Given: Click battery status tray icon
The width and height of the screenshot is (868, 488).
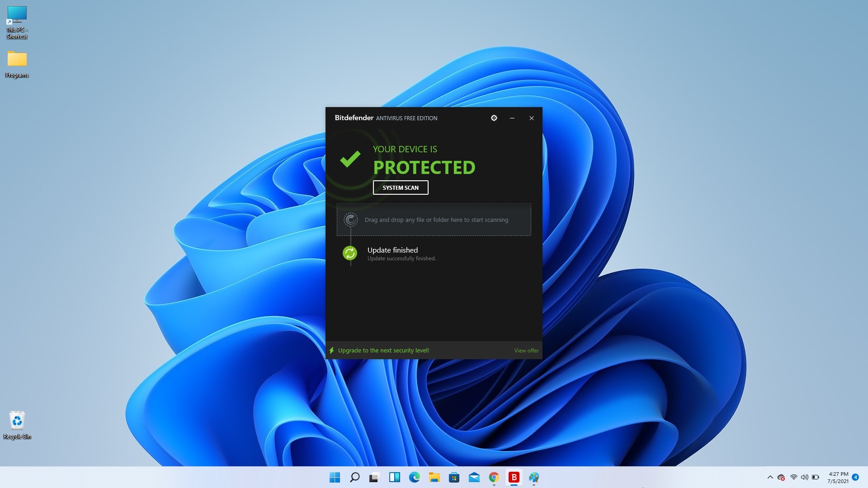Looking at the screenshot, I should point(816,477).
